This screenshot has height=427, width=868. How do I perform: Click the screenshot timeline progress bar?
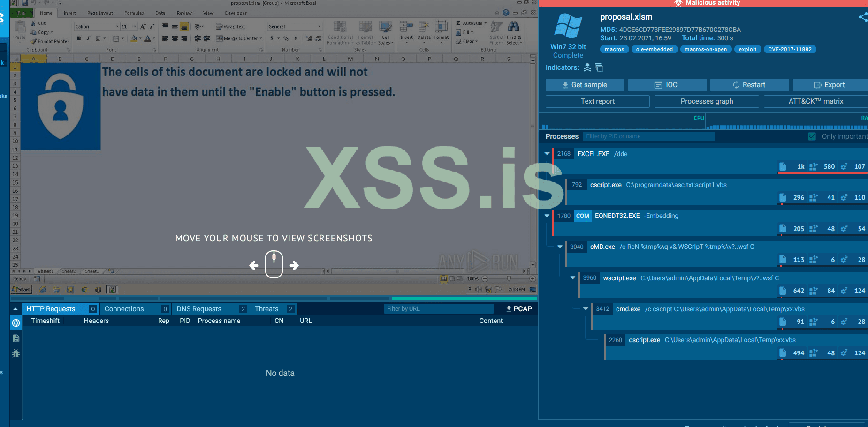(x=274, y=298)
